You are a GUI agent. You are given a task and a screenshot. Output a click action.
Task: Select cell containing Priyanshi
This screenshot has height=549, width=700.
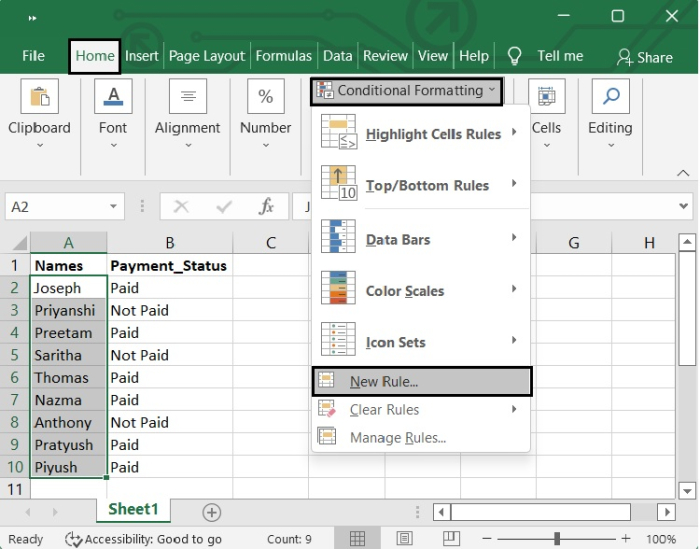68,311
